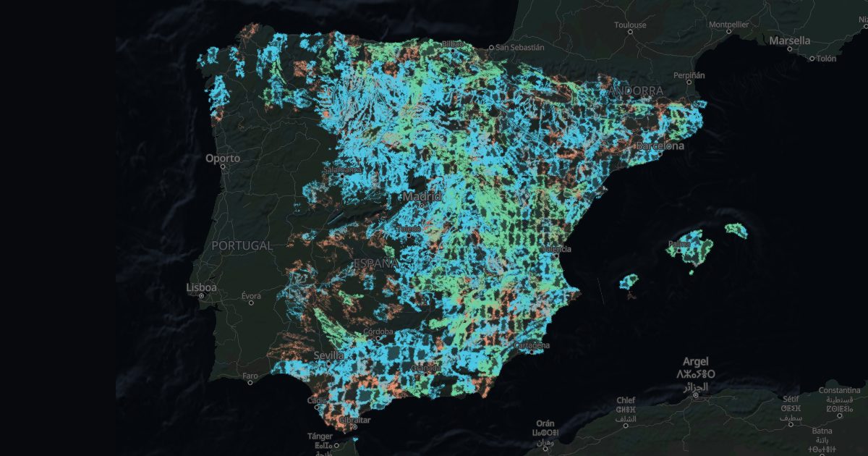
Task: Click the ANDORRA country label
Action: [637, 90]
